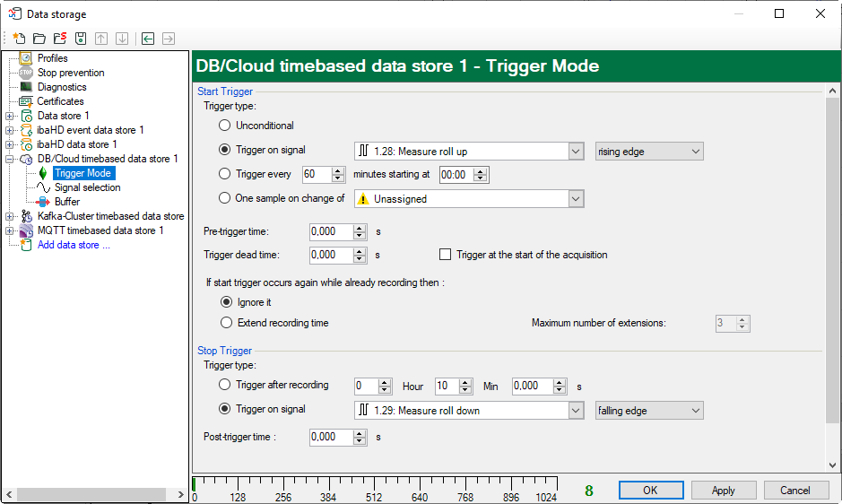This screenshot has height=504, width=842.
Task: Click the recording seconds 0,000 field
Action: (539, 386)
